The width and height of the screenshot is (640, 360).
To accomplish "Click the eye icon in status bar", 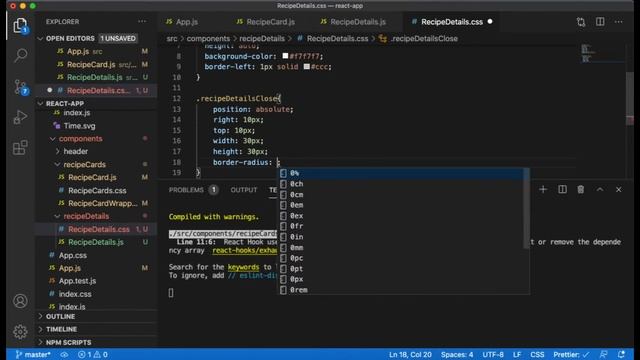I will point(64,354).
